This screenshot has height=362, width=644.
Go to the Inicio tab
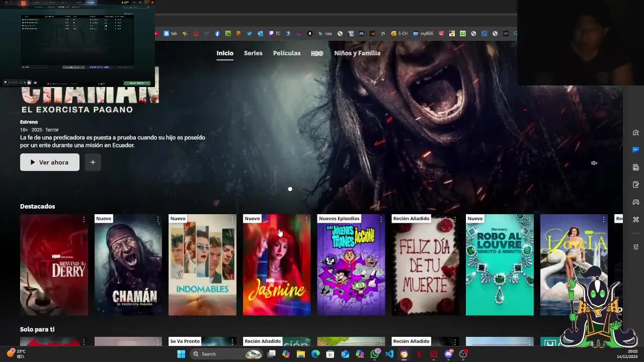tap(225, 53)
